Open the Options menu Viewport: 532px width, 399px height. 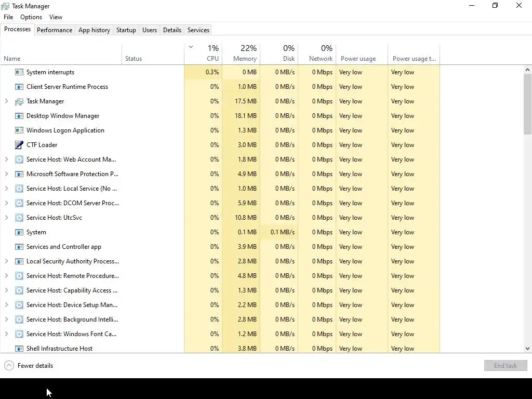click(x=31, y=17)
